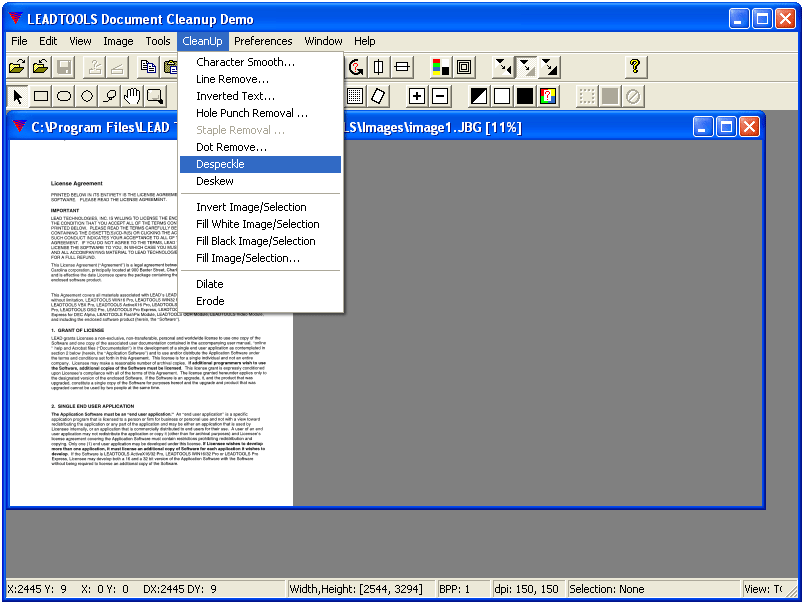Choose Inverted Text... menu entry
The width and height of the screenshot is (805, 606).
click(x=260, y=96)
